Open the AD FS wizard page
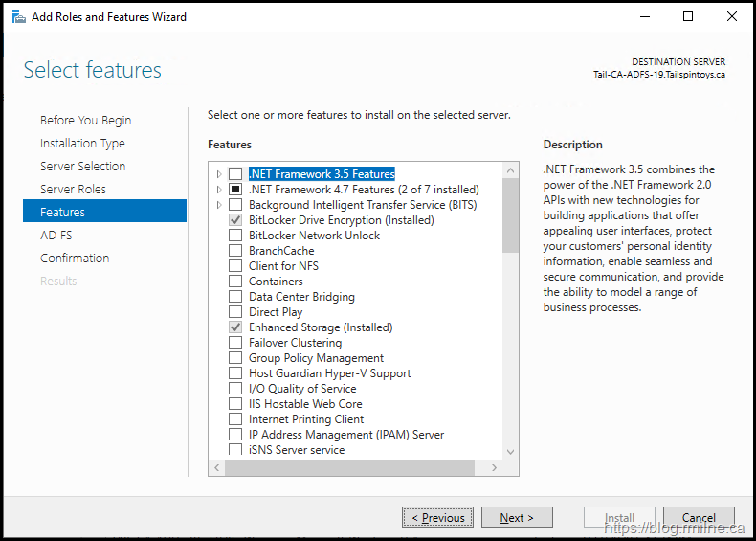The width and height of the screenshot is (756, 541). point(56,235)
